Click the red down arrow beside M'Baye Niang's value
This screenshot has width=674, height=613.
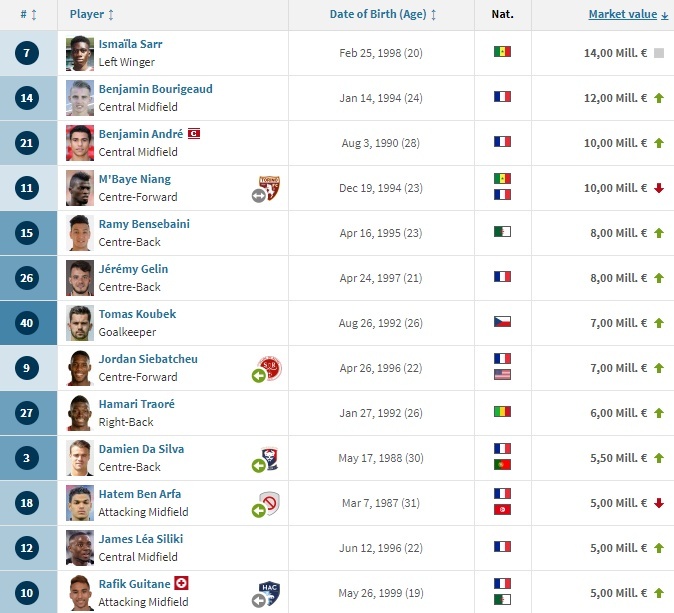click(659, 188)
